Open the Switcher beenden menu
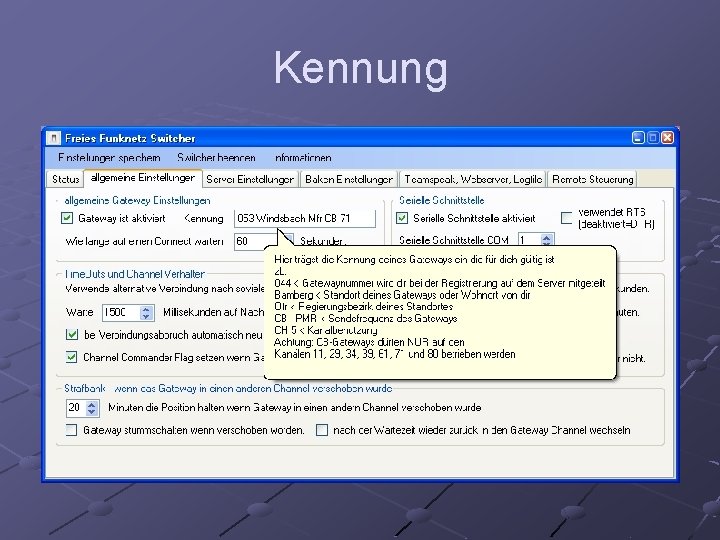The width and height of the screenshot is (720, 540). click(216, 158)
